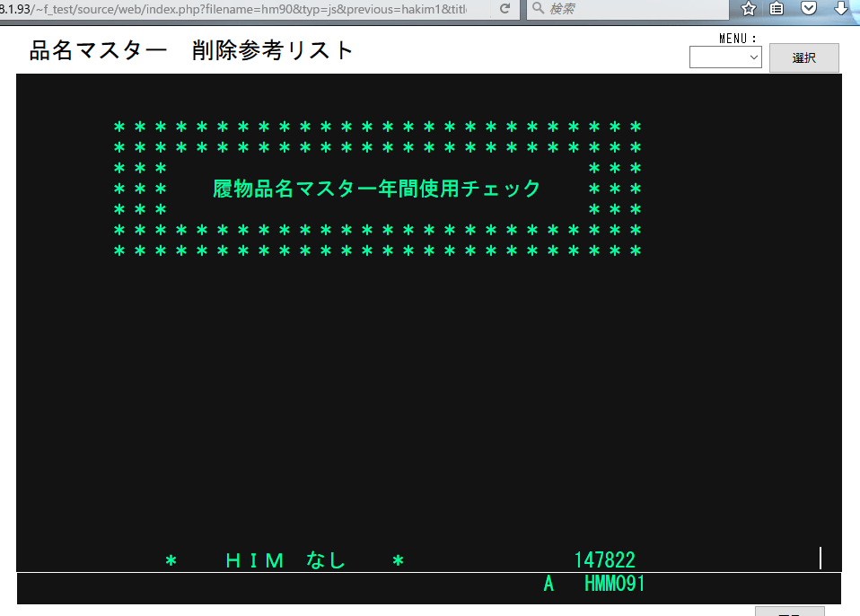Click the MENU : label
The height and width of the screenshot is (616, 860).
(x=738, y=38)
